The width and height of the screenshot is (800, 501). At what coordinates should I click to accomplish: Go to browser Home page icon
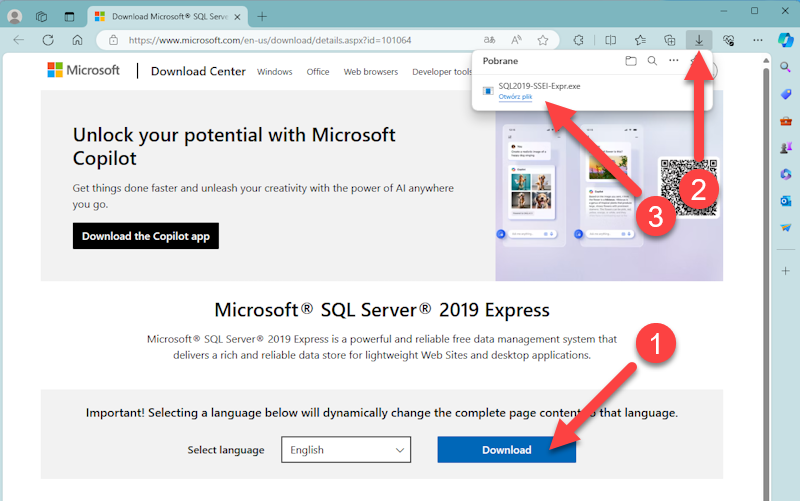coord(77,40)
